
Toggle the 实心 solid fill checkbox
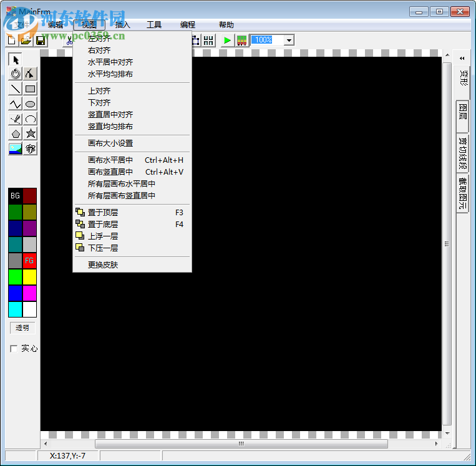click(x=14, y=349)
